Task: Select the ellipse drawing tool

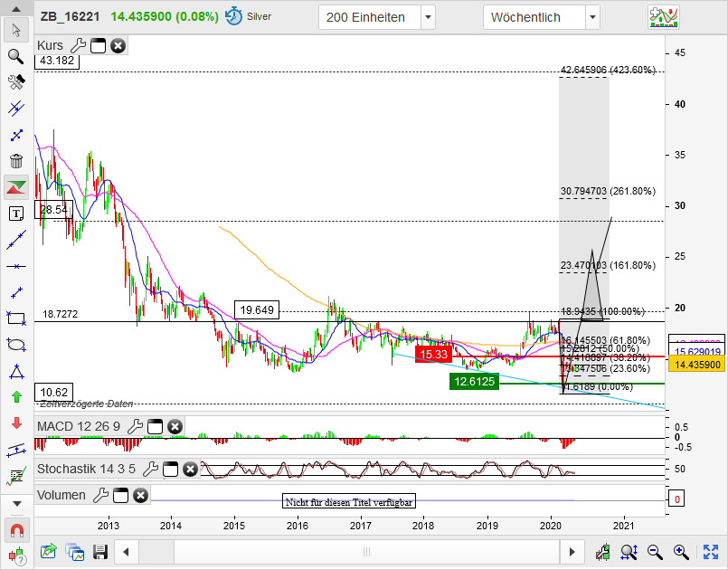Action: pyautogui.click(x=16, y=345)
